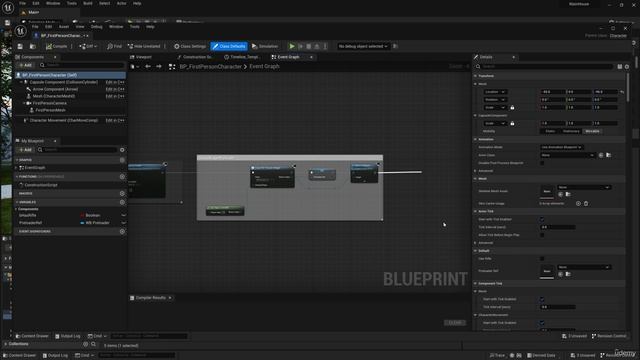640x360 pixels.
Task: Toggle Disable Post Process Blueprint checkbox
Action: tap(542, 163)
